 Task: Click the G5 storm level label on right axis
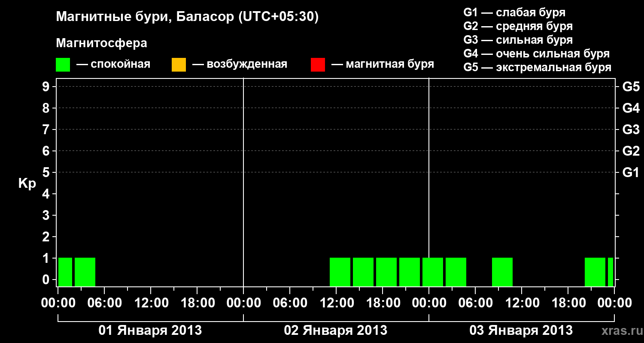click(x=631, y=87)
